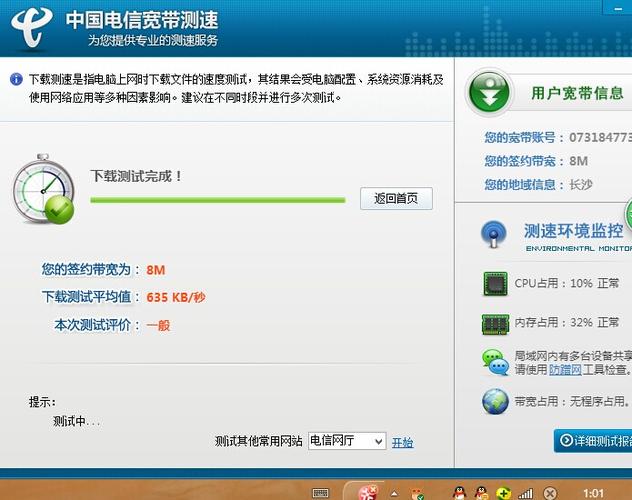Open the 电信网厅 website dropdown
This screenshot has width=632, height=500.
[347, 441]
